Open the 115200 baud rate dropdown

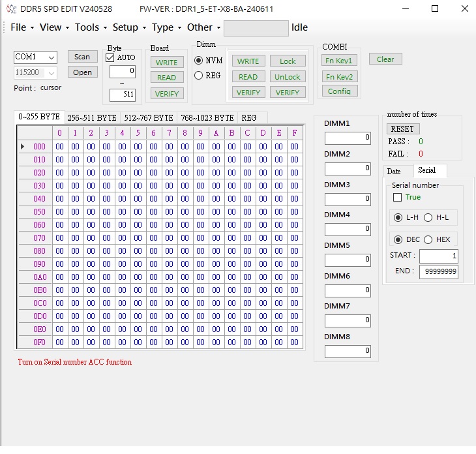[x=51, y=73]
